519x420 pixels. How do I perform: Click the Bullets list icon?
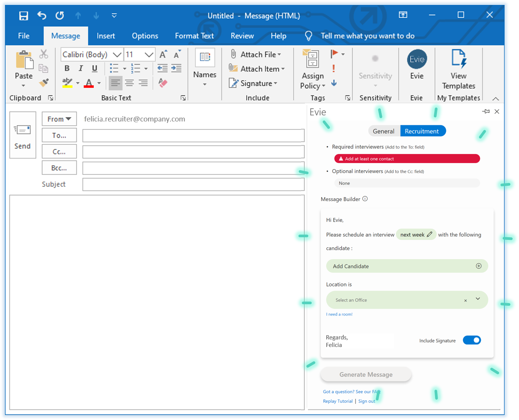tap(114, 68)
